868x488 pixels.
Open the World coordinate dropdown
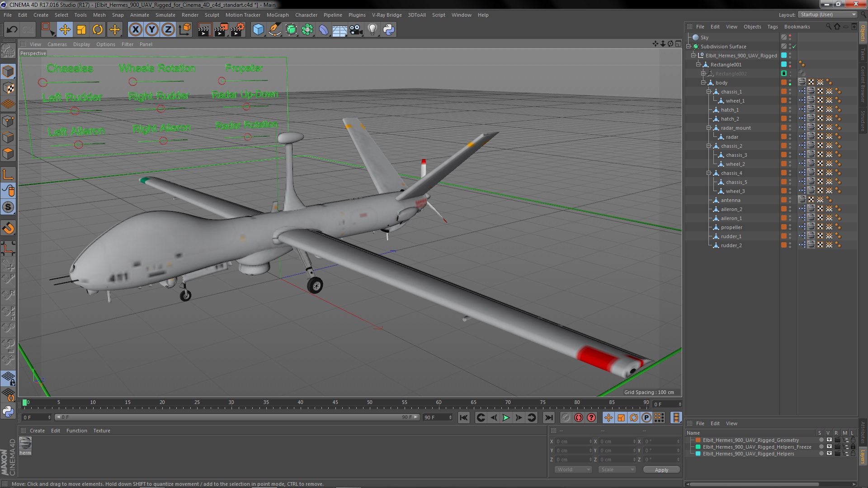tap(573, 469)
